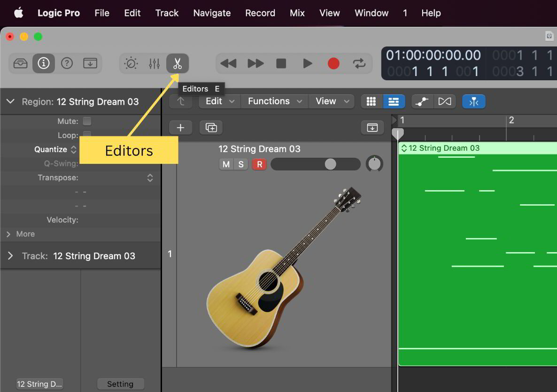Enable the Loop checkbox for the region
The width and height of the screenshot is (557, 392).
(x=87, y=135)
